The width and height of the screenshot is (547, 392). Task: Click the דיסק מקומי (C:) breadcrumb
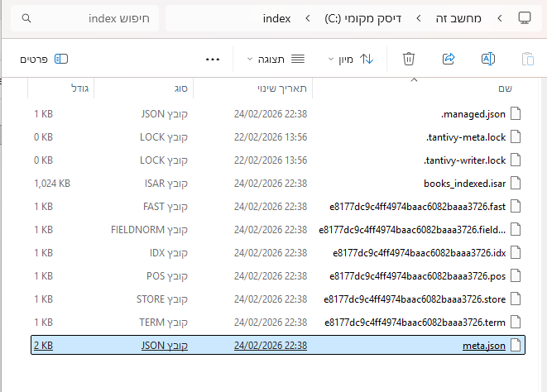tap(369, 17)
